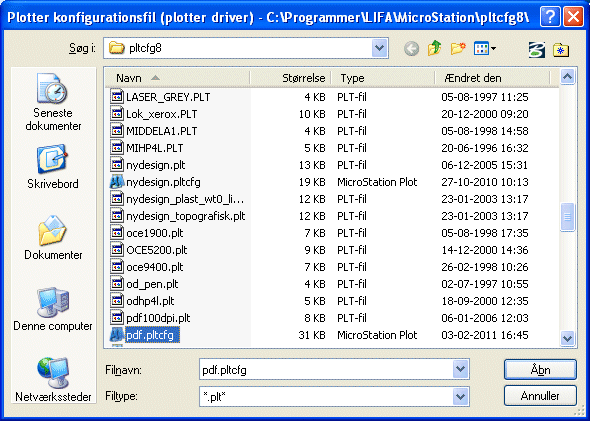This screenshot has height=421, width=590.
Task: Click the size value 19 KB
Action: pyautogui.click(x=312, y=182)
